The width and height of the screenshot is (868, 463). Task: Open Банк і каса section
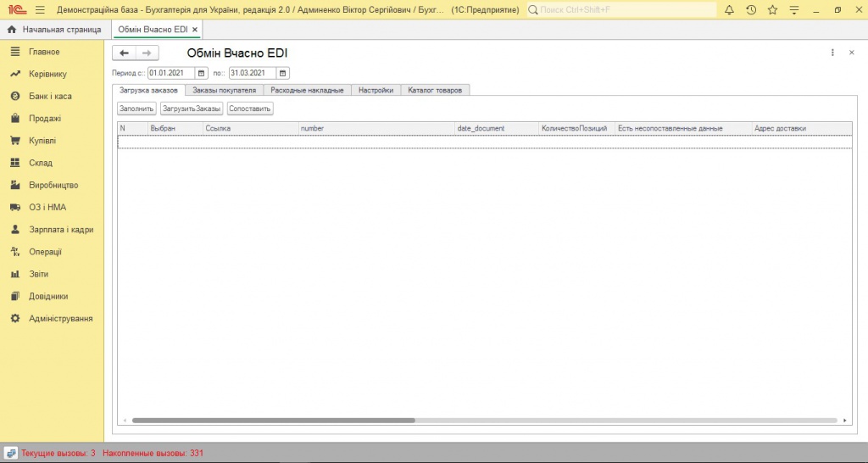pos(52,96)
